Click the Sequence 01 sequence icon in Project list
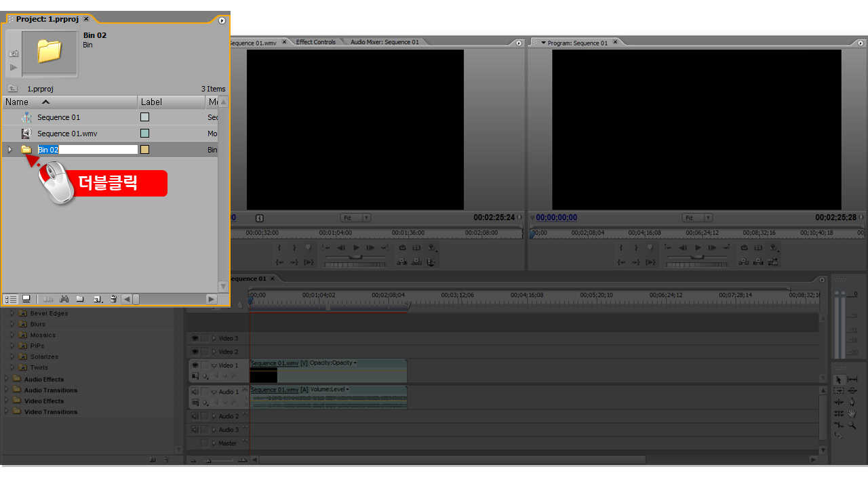The image size is (868, 488). pyautogui.click(x=26, y=117)
